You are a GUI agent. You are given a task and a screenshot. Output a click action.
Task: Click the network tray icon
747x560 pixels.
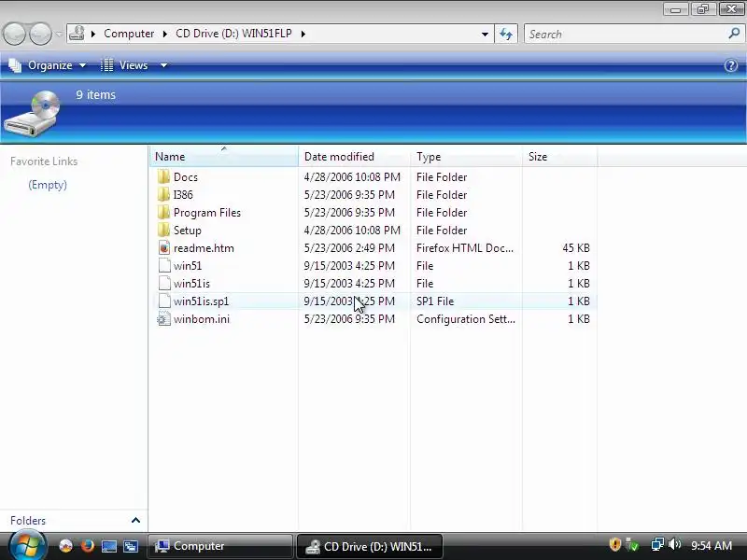click(657, 544)
